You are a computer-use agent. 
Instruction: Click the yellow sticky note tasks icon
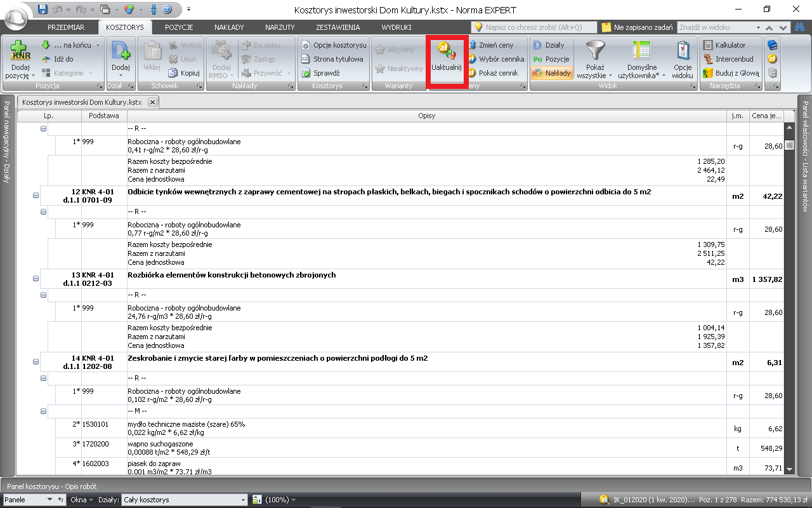coord(606,27)
